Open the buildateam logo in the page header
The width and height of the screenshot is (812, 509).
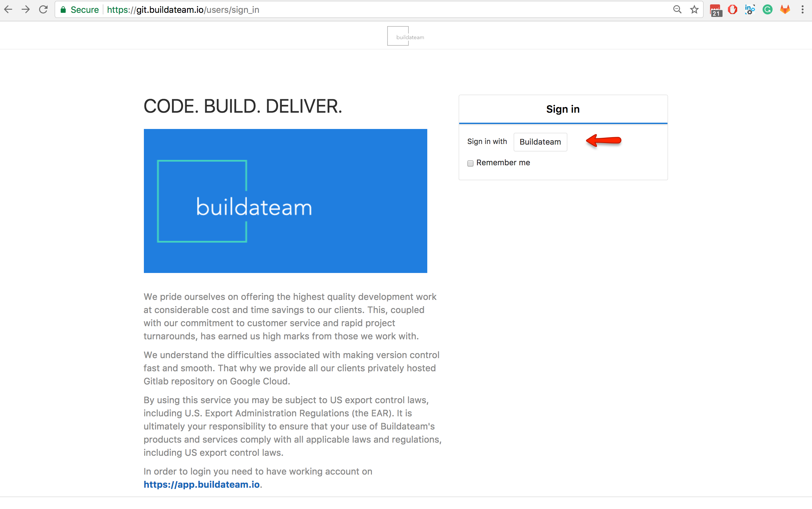pyautogui.click(x=406, y=36)
